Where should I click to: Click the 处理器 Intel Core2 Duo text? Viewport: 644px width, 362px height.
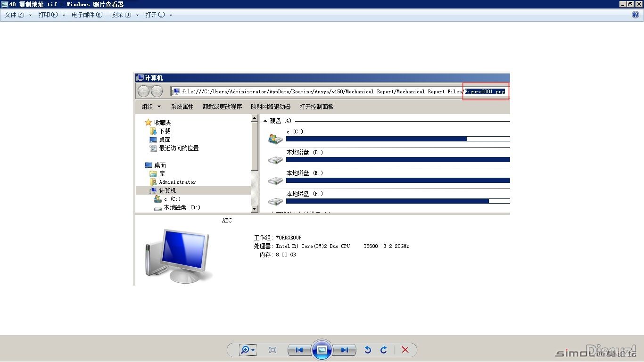[x=331, y=246]
